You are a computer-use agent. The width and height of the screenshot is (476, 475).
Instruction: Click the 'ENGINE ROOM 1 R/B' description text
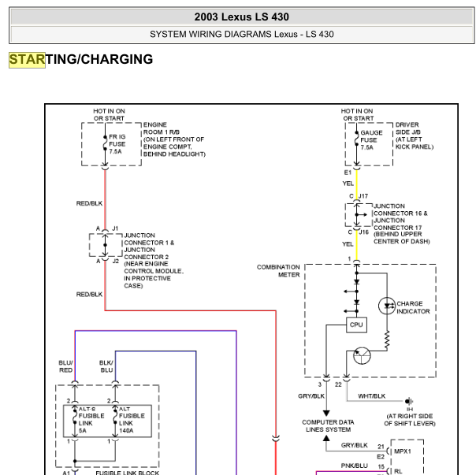tap(174, 139)
